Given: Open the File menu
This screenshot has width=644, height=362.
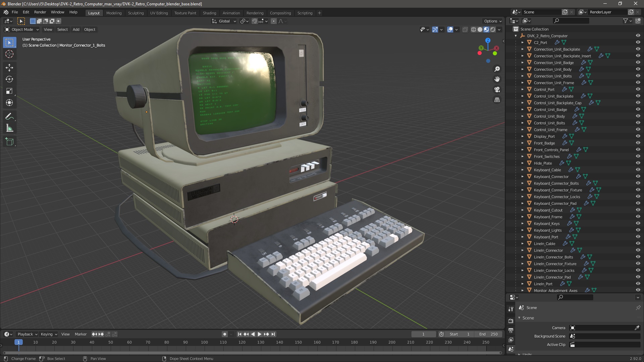Looking at the screenshot, I should [15, 12].
